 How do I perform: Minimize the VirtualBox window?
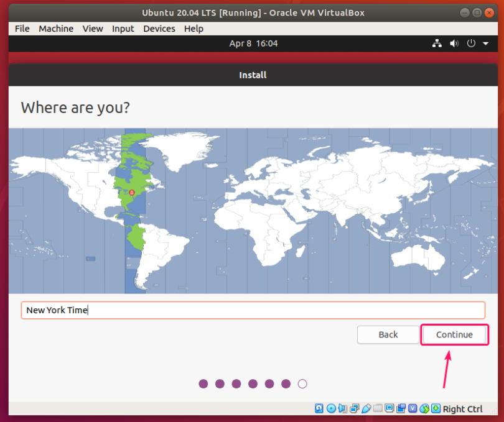(464, 13)
